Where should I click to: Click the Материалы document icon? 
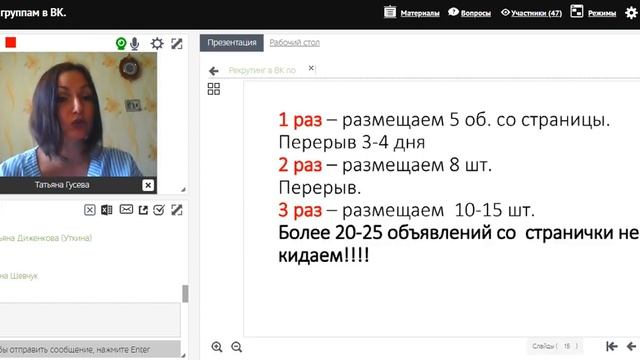390,12
